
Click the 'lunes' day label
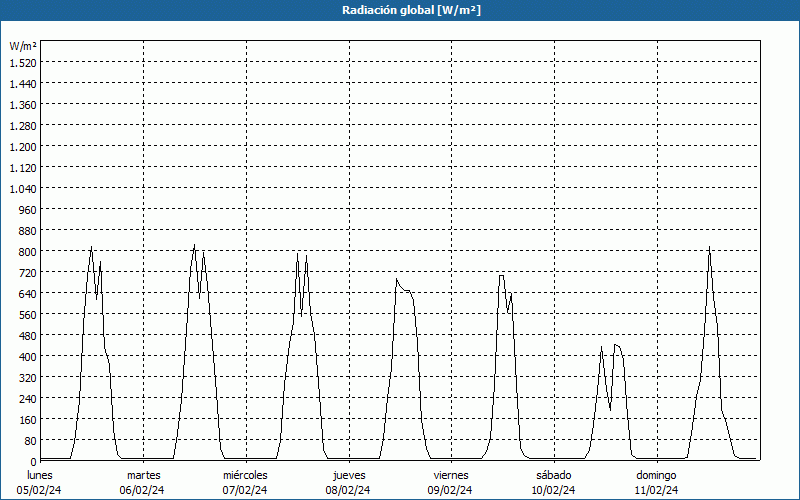point(40,476)
